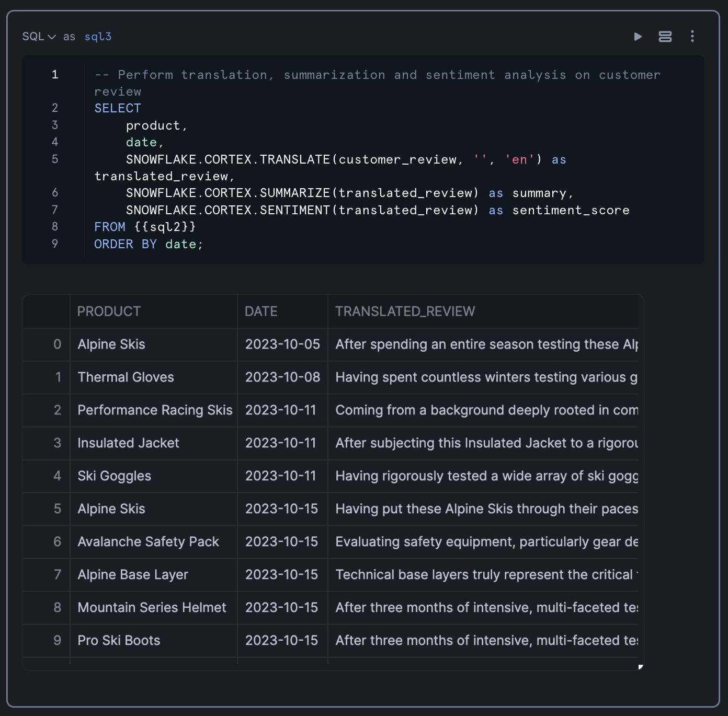Place cursor on the SELECT keyword line

point(118,108)
